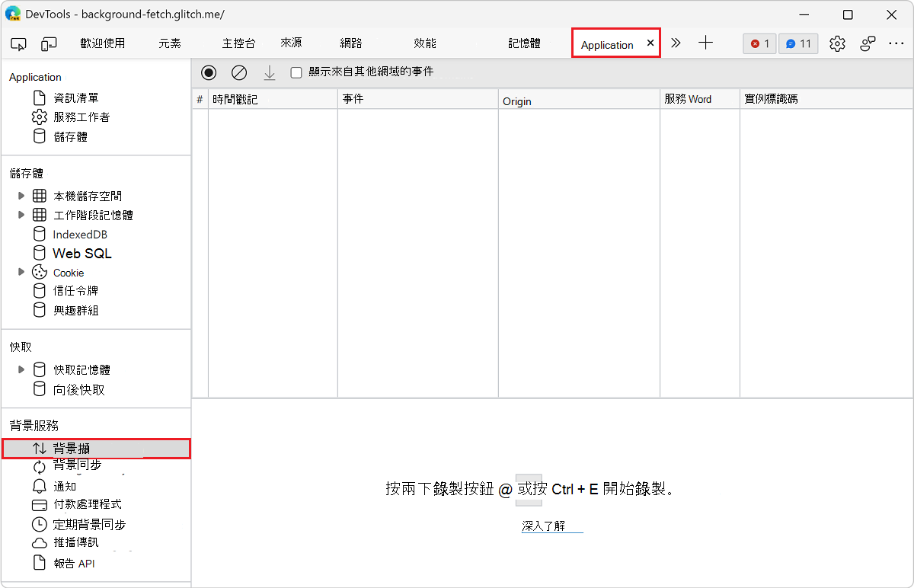The width and height of the screenshot is (914, 588).
Task: Select 通知 in the sidebar
Action: pyautogui.click(x=65, y=486)
